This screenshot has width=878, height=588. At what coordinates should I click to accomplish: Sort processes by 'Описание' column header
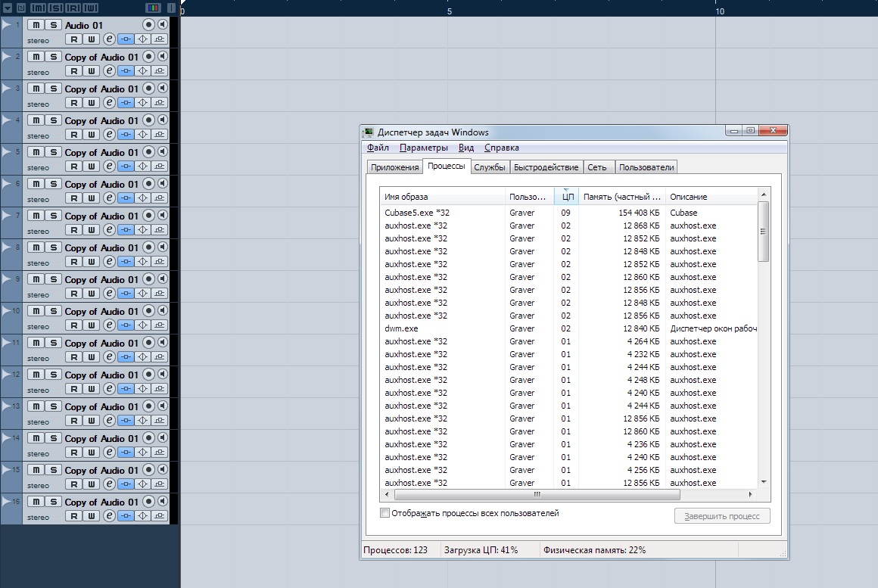(x=711, y=197)
